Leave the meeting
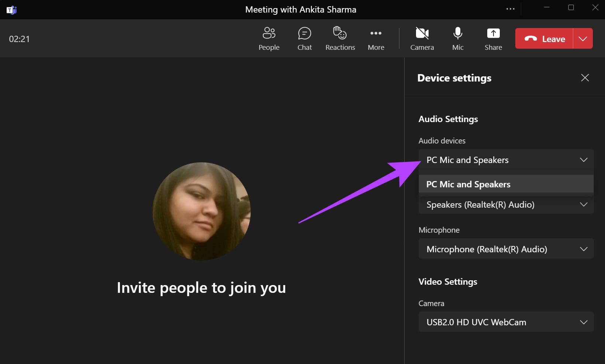Image resolution: width=605 pixels, height=364 pixels. 544,38
